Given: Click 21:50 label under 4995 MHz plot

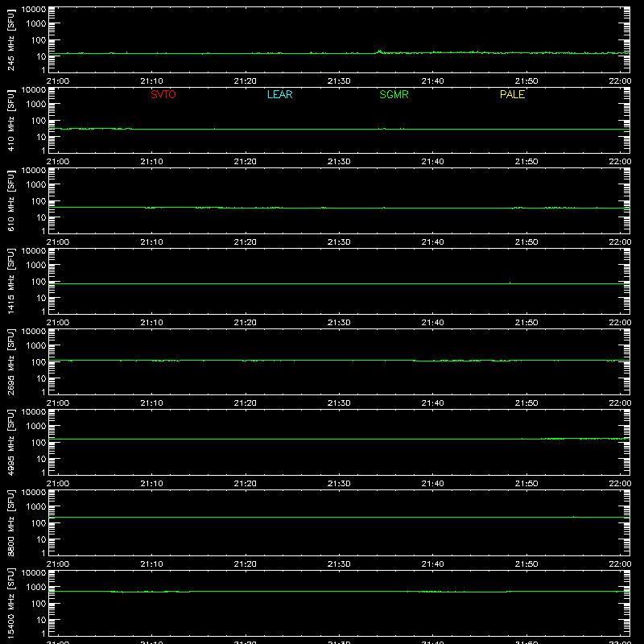Looking at the screenshot, I should click(x=526, y=484).
